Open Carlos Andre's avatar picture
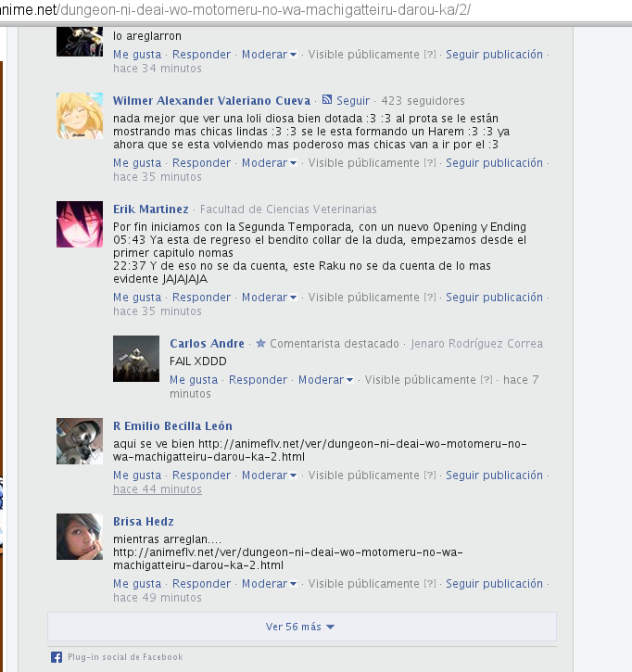Screen dimensions: 632x672 pos(136,359)
